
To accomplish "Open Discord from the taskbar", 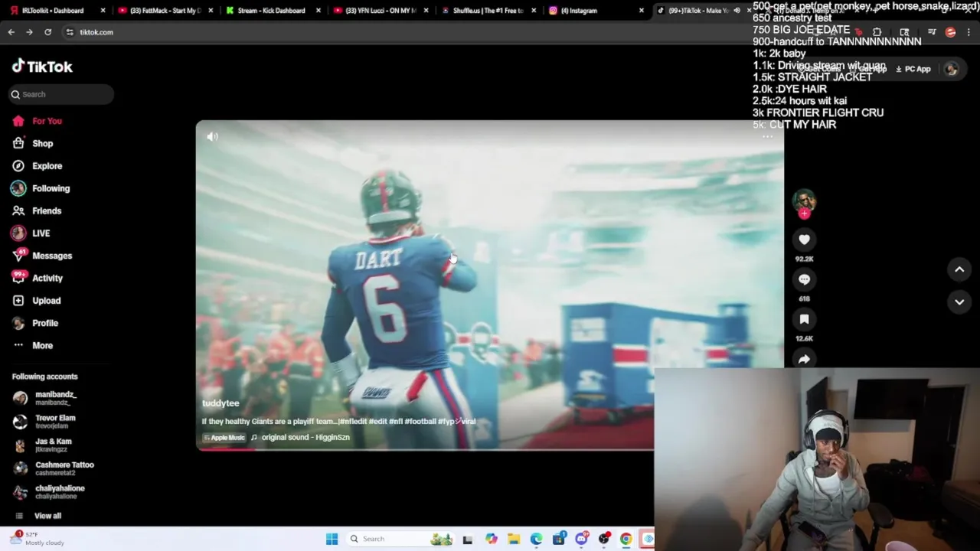I will point(581,539).
